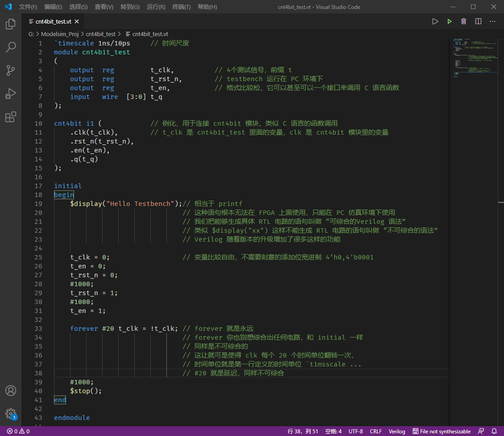Open the More Actions ellipsis menu
This screenshot has height=436, width=504.
(492, 21)
